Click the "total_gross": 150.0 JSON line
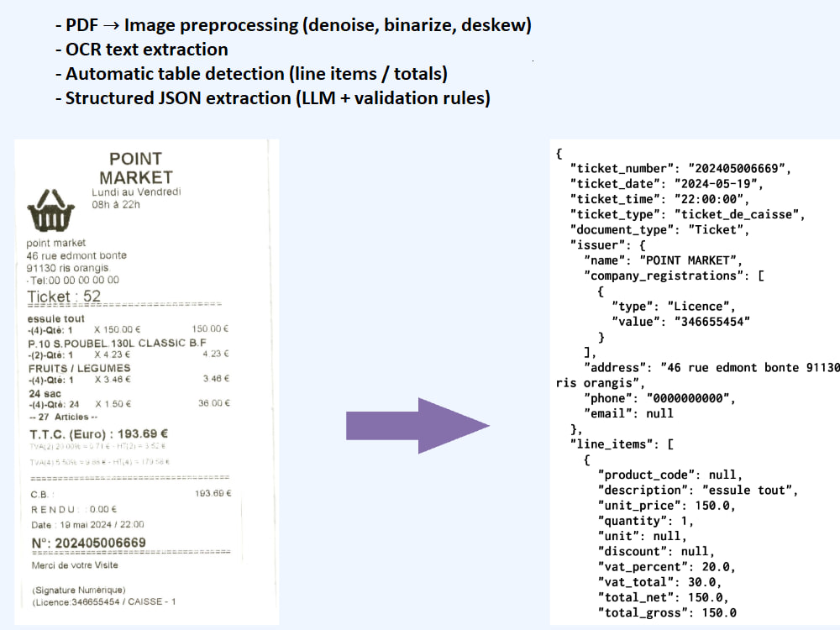This screenshot has width=840, height=630. [x=667, y=613]
